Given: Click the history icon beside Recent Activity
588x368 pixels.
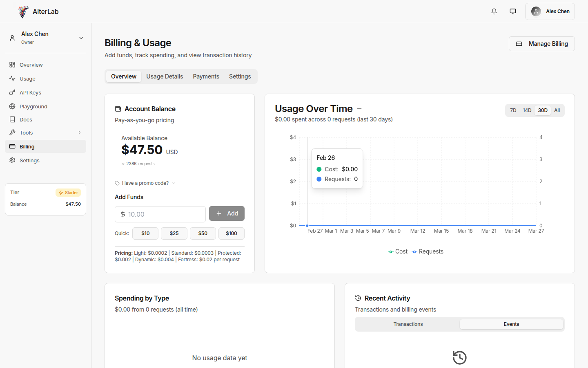Looking at the screenshot, I should click(358, 298).
